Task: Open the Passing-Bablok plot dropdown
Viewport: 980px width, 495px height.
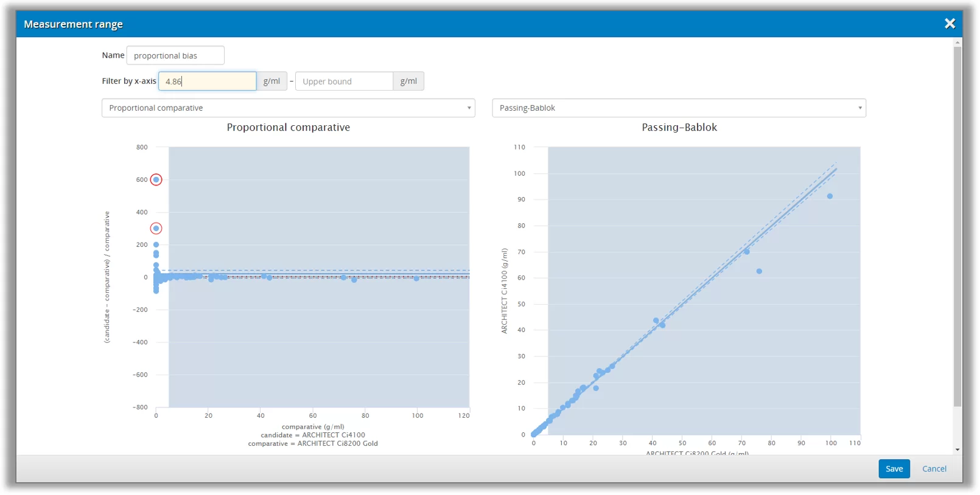Action: click(679, 108)
